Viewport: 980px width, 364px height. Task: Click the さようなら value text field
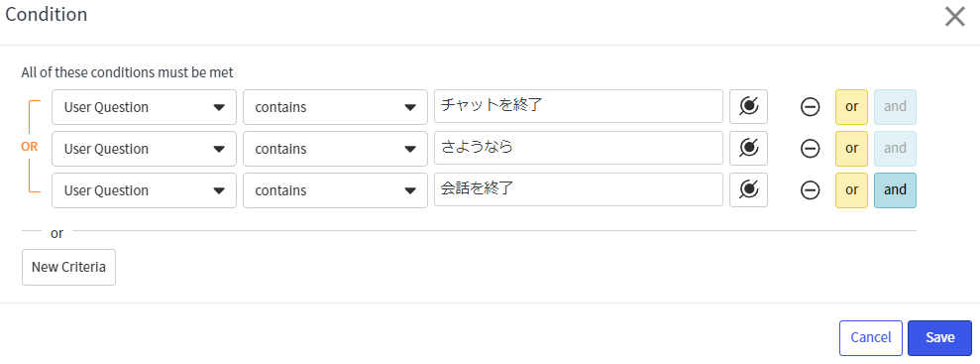point(579,148)
